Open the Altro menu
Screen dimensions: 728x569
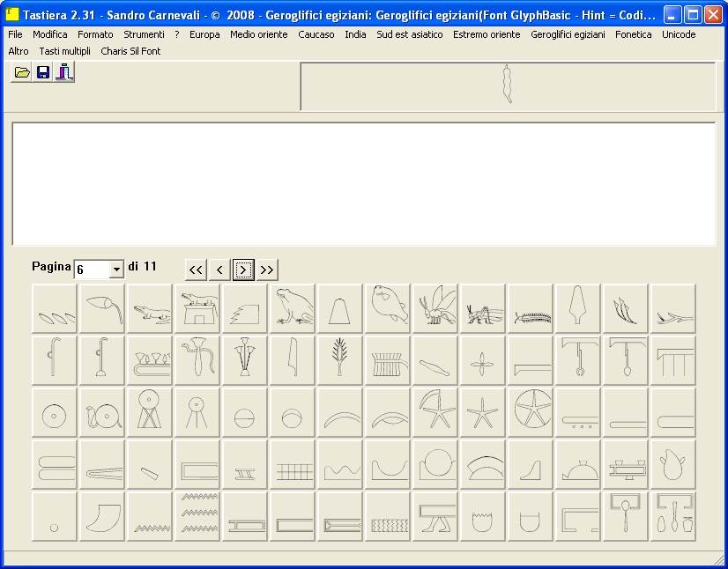(19, 51)
